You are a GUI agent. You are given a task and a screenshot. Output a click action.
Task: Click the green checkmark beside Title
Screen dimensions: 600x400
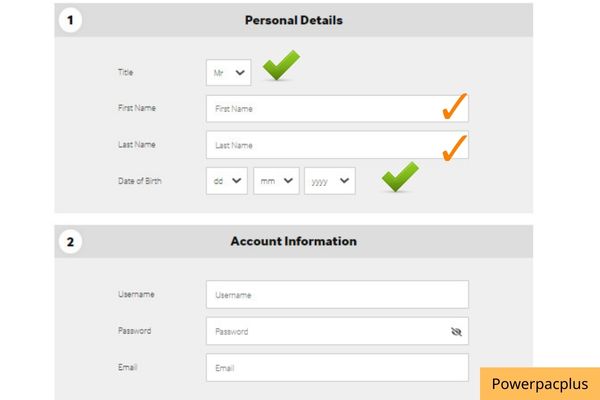coord(282,65)
